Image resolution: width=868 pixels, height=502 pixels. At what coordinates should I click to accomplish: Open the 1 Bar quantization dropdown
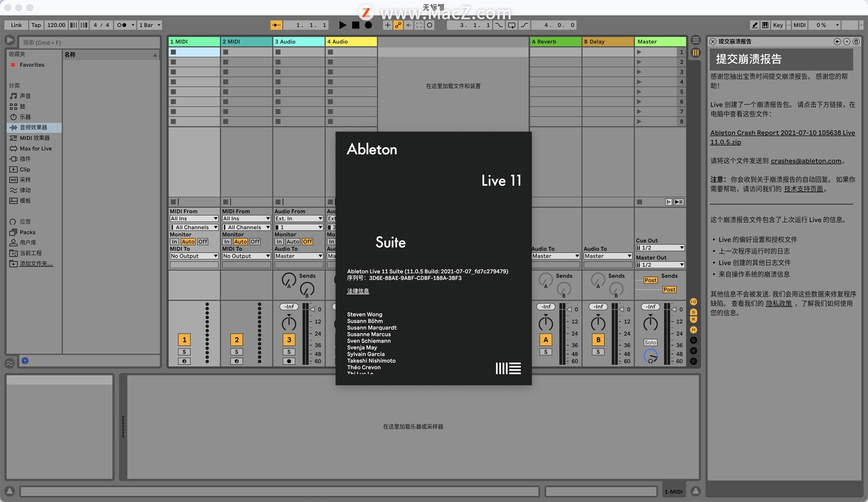150,25
